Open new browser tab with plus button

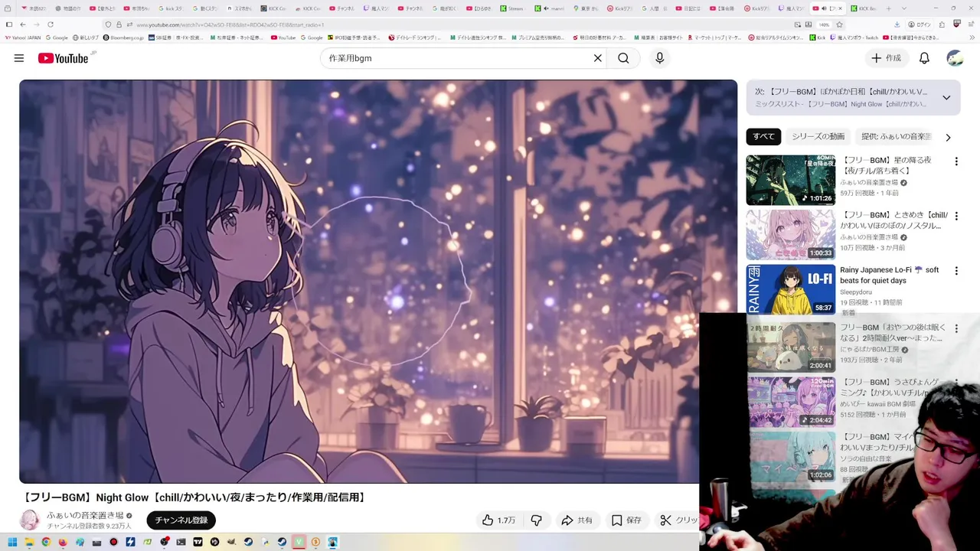pyautogui.click(x=888, y=8)
